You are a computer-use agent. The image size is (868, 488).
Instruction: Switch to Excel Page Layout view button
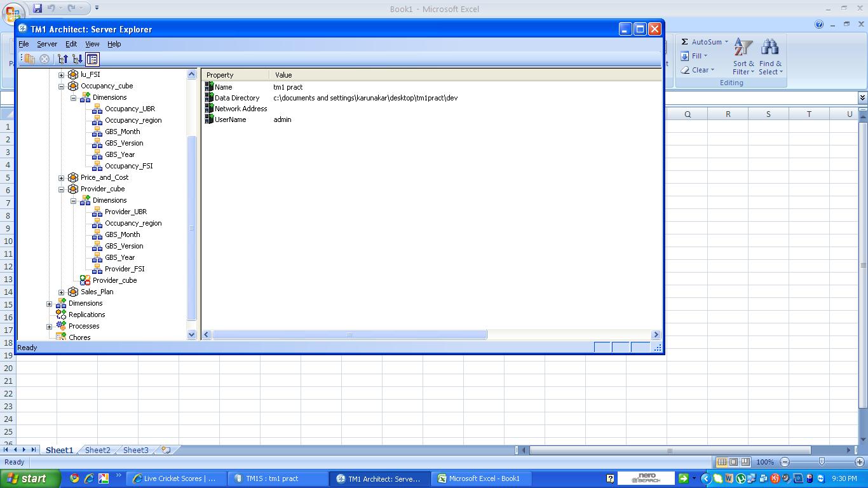(733, 462)
